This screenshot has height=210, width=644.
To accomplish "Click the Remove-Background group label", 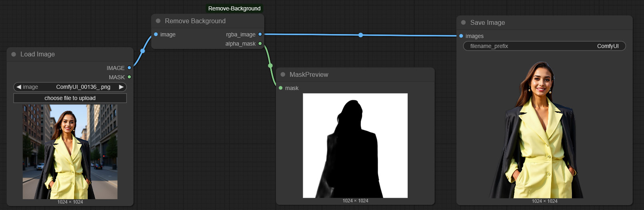I will [x=234, y=8].
